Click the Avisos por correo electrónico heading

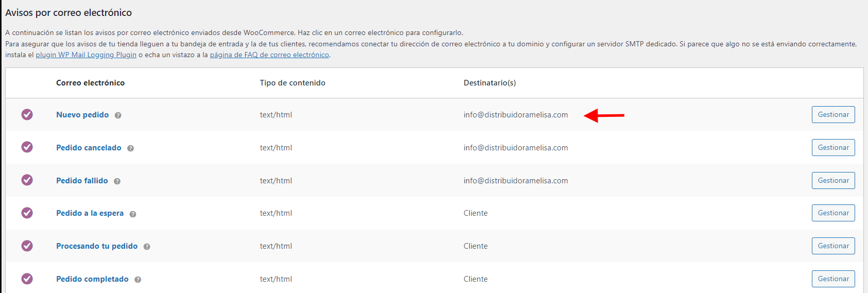69,13
